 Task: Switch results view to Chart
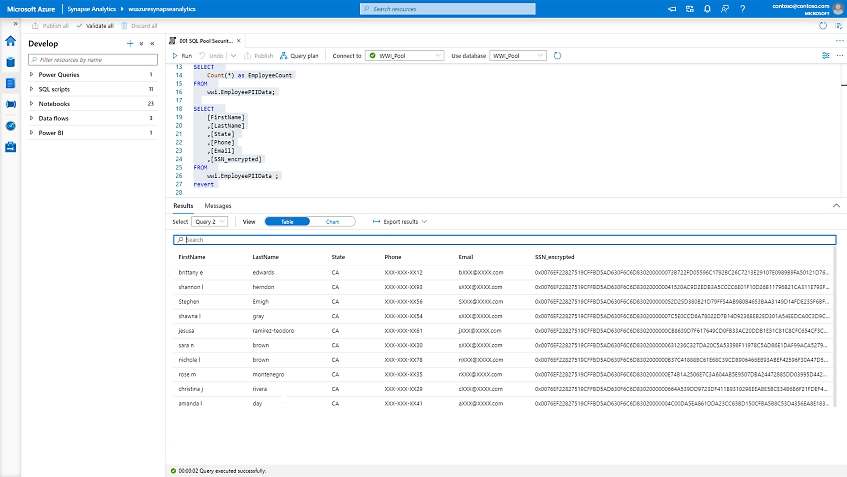(x=333, y=221)
